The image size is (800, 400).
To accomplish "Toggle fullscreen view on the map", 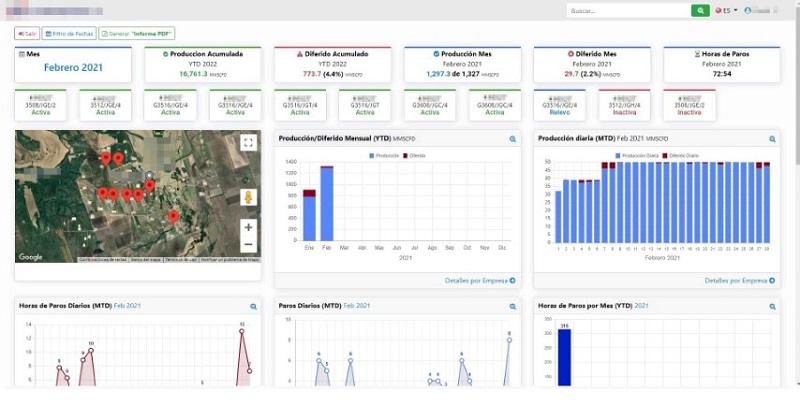I will (x=248, y=142).
